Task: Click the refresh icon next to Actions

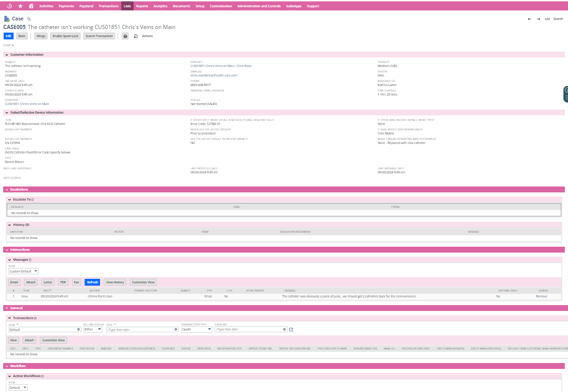Action: tap(136, 36)
